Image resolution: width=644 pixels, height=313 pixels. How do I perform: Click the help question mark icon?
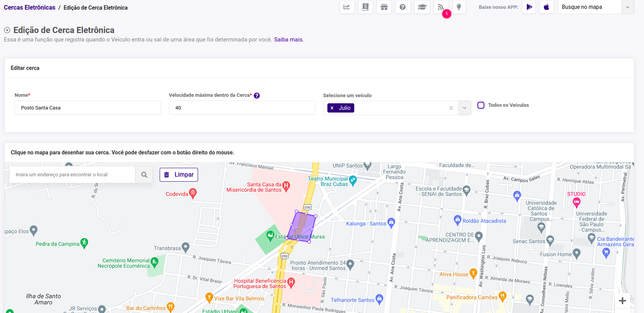(403, 7)
